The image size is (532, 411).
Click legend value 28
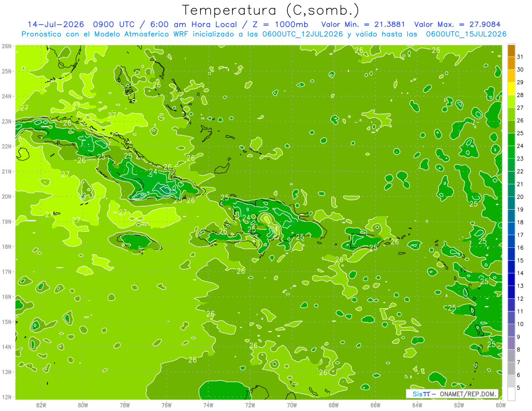[520, 95]
